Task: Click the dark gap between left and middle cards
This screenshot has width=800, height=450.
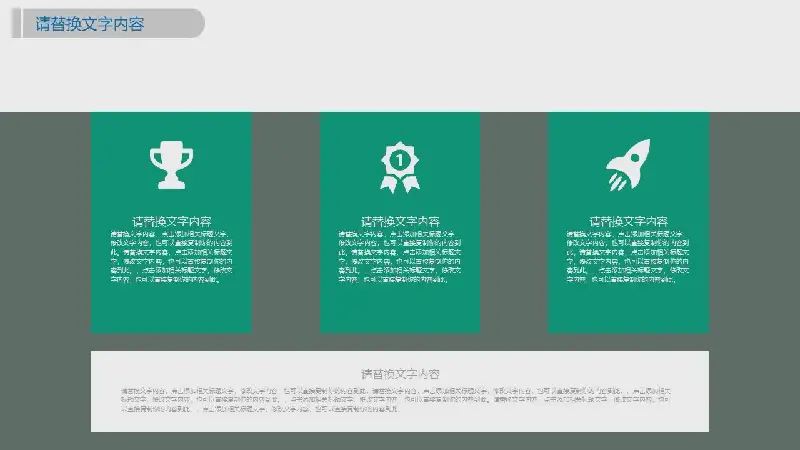Action: [x=286, y=222]
